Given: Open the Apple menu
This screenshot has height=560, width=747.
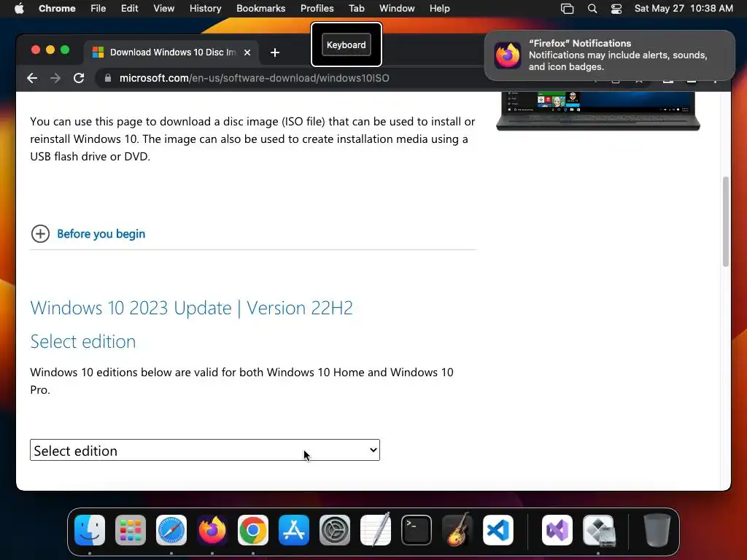Looking at the screenshot, I should (19, 9).
